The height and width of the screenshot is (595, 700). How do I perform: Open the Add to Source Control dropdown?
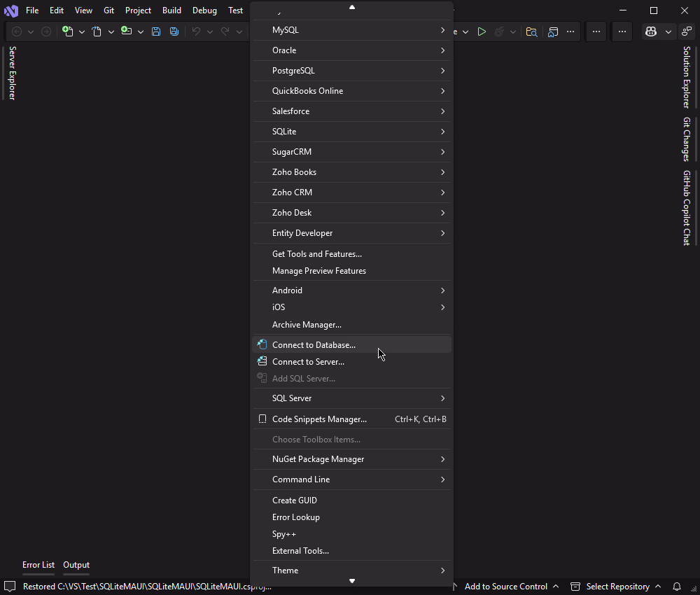coord(507,587)
